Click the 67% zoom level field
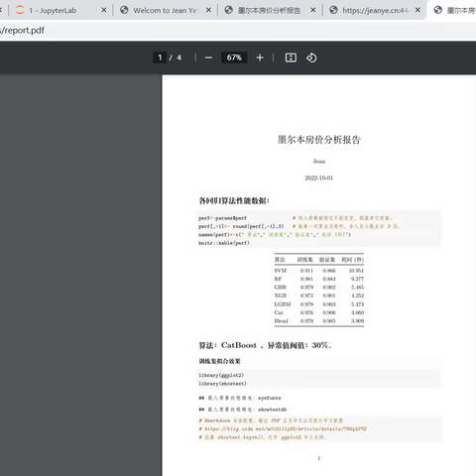476x476 pixels. click(234, 58)
